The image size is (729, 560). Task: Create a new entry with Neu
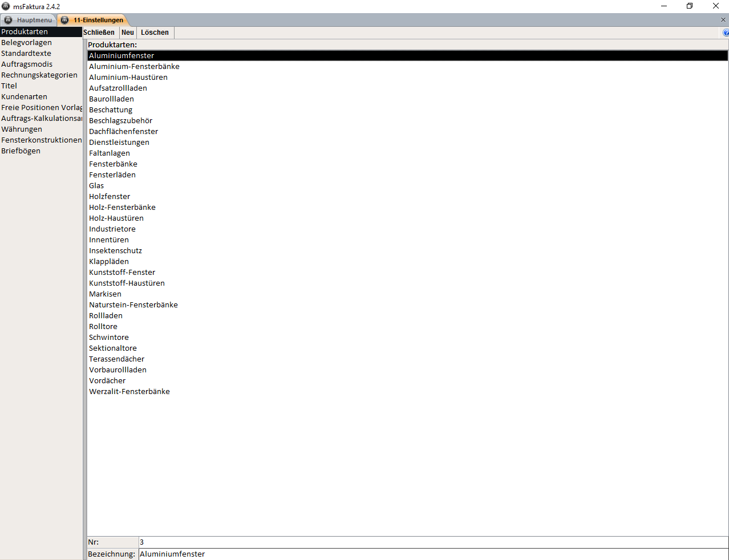point(128,33)
